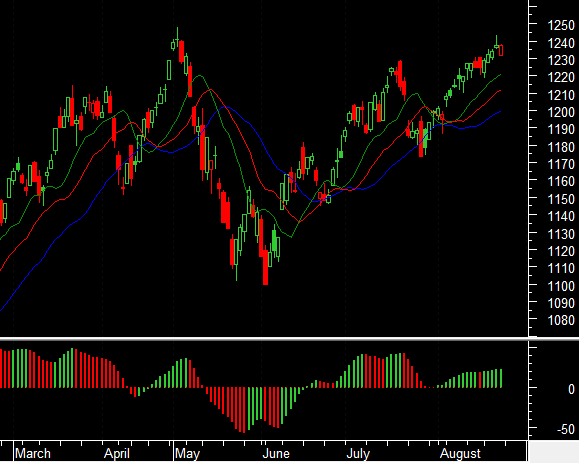Click the March label on the time axis

point(32,453)
